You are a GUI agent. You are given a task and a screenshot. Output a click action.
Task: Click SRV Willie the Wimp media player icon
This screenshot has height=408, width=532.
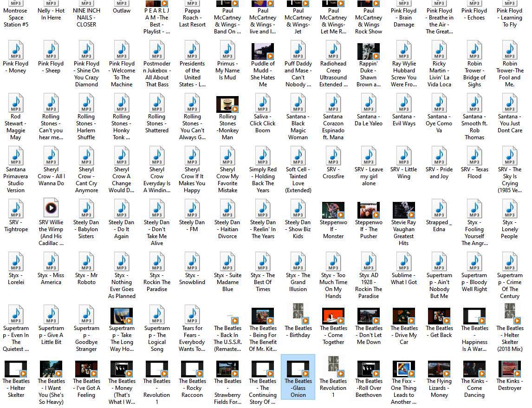tap(51, 208)
